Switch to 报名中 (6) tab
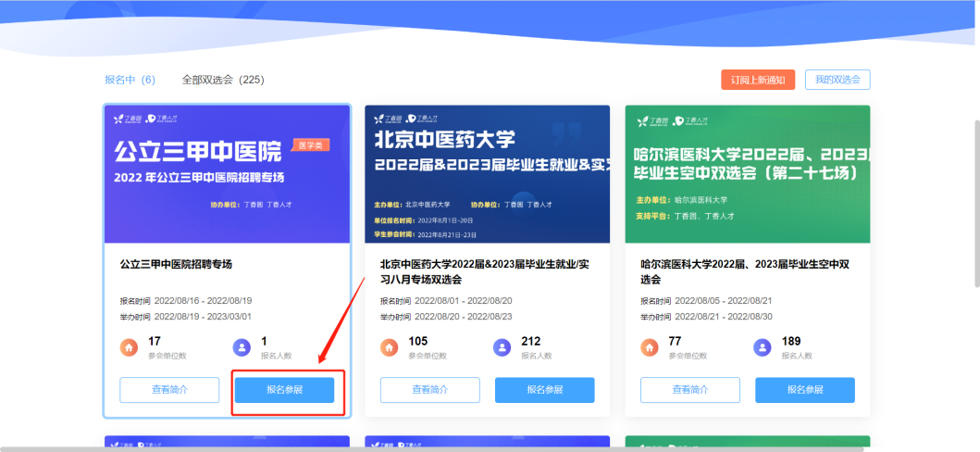Image resolution: width=980 pixels, height=452 pixels. coord(130,80)
